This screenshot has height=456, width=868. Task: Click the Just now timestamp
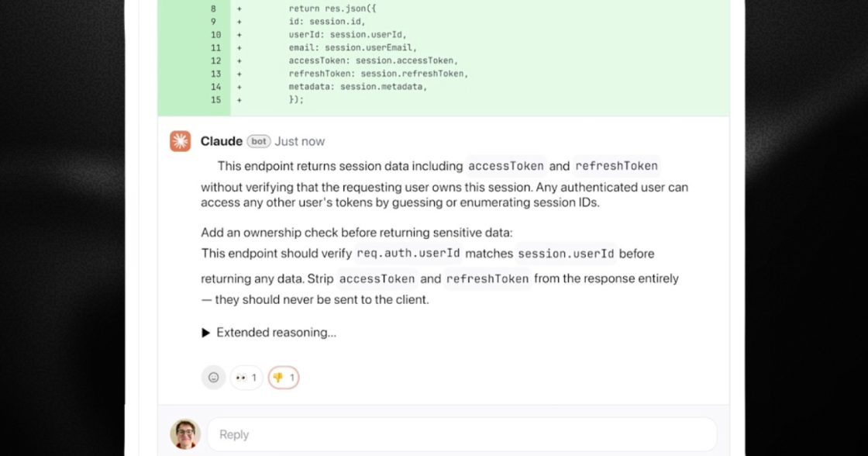pyautogui.click(x=300, y=141)
